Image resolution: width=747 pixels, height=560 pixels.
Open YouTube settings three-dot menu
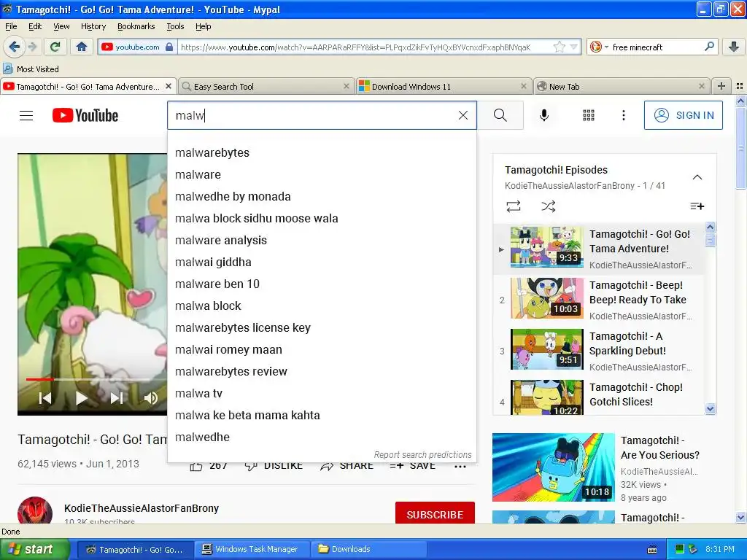tap(624, 115)
